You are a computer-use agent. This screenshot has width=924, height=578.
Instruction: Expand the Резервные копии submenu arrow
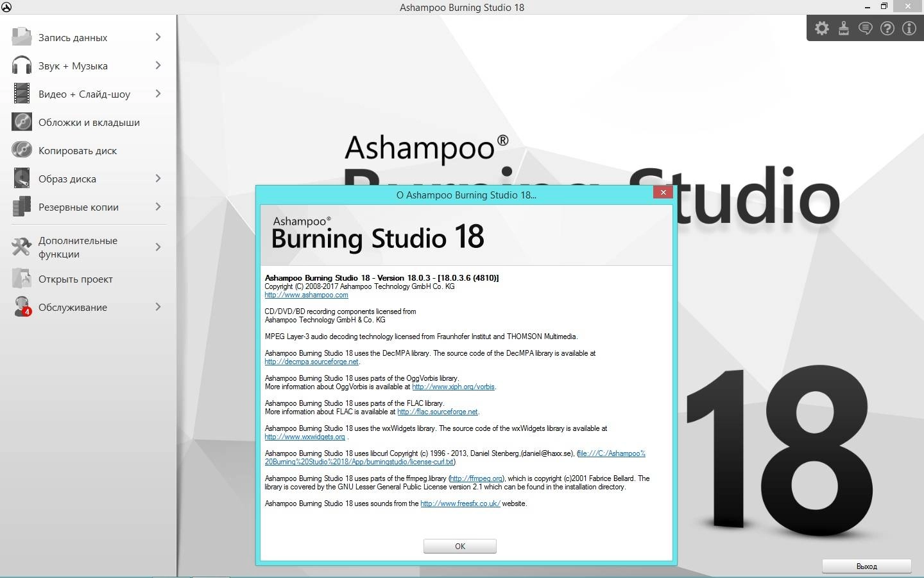coord(158,207)
